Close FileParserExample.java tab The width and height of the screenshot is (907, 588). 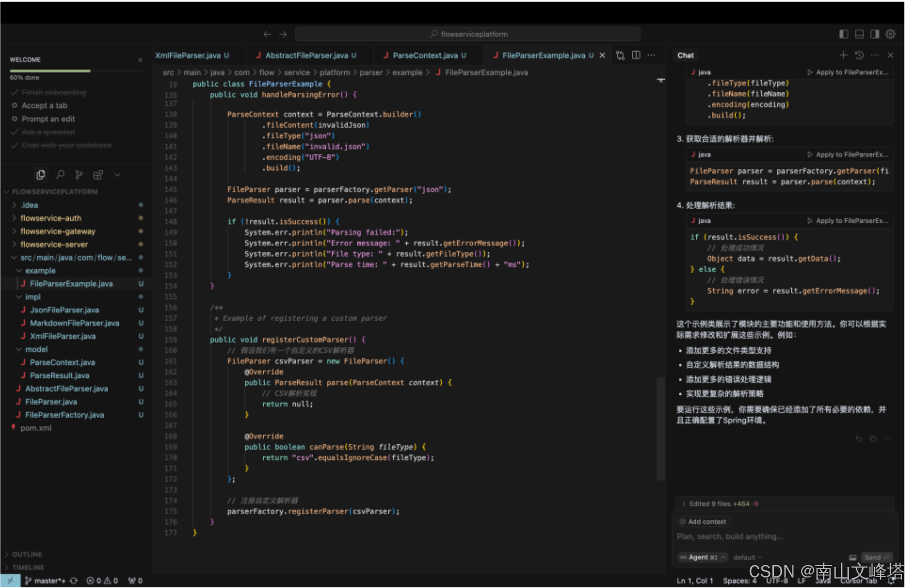pos(602,55)
